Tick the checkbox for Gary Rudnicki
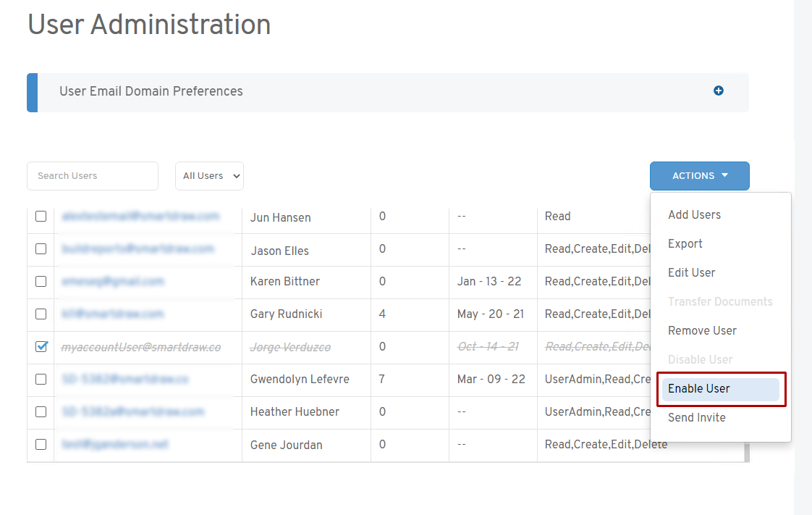812x515 pixels. 41,314
